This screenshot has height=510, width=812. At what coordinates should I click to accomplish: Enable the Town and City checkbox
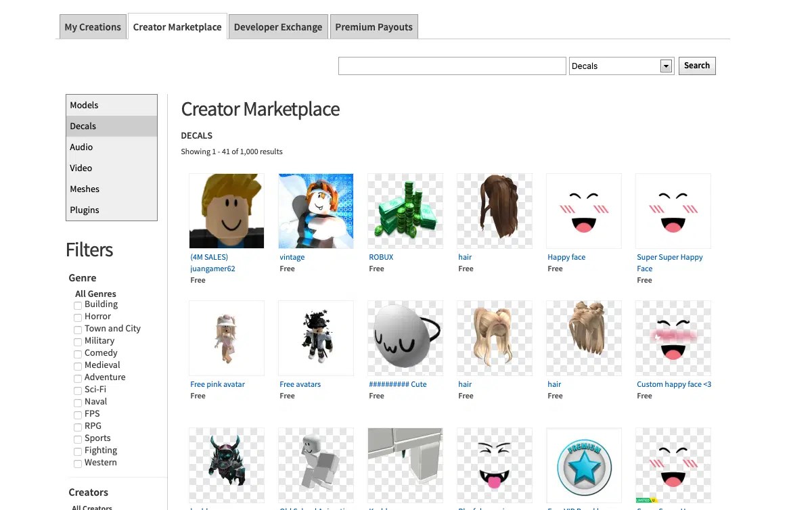click(x=78, y=330)
